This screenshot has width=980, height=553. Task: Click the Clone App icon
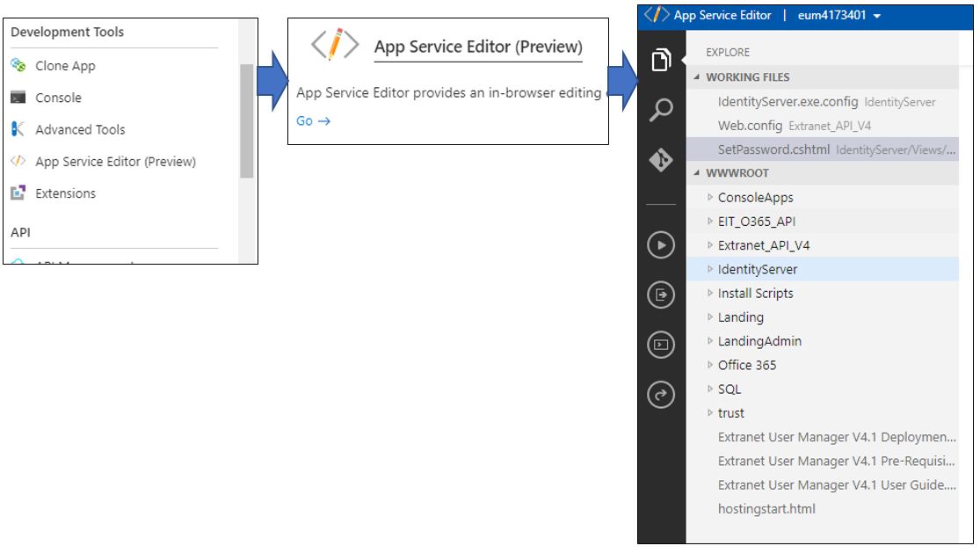coord(18,65)
